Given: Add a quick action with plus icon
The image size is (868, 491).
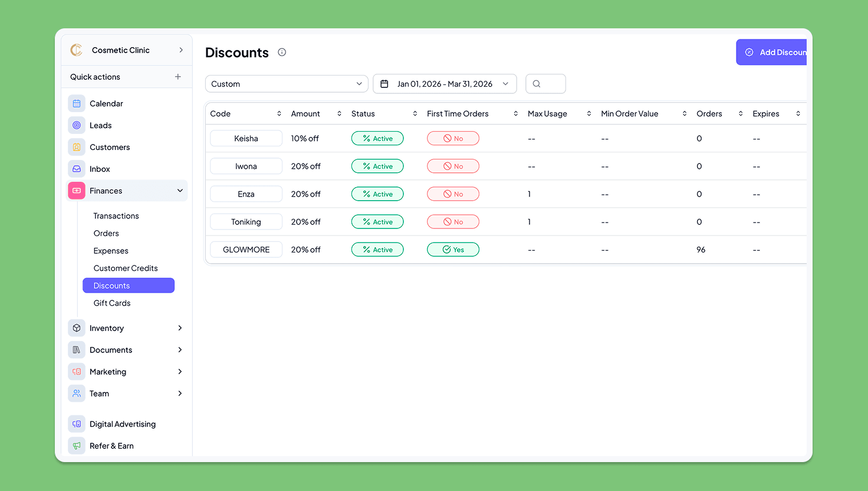Looking at the screenshot, I should pyautogui.click(x=177, y=77).
